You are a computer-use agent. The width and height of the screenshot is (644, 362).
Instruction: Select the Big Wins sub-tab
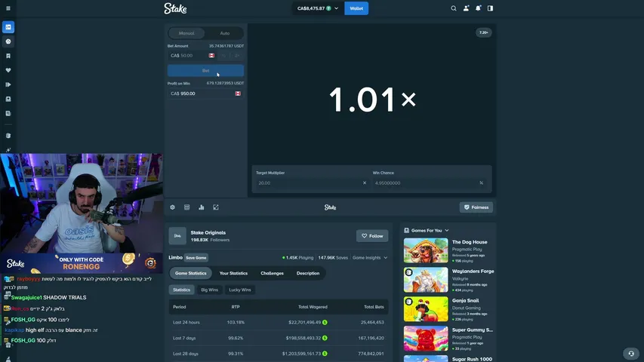pyautogui.click(x=209, y=290)
